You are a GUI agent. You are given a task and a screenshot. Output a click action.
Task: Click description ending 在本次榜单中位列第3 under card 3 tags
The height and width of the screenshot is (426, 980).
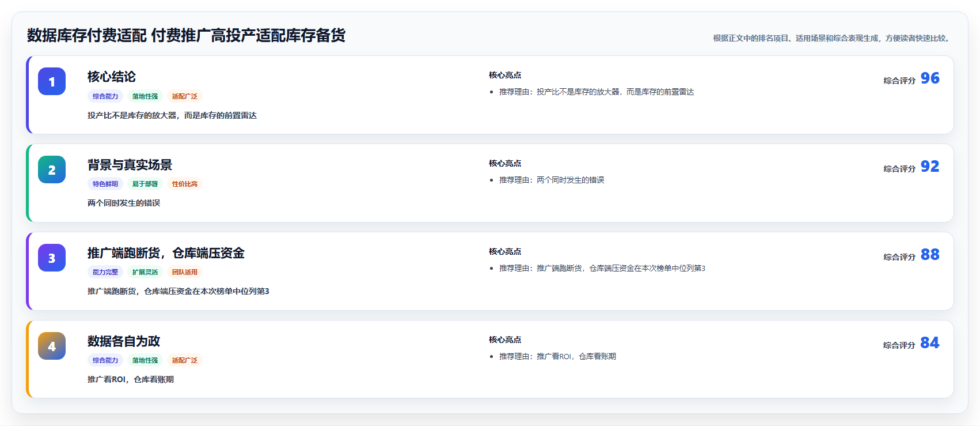178,291
